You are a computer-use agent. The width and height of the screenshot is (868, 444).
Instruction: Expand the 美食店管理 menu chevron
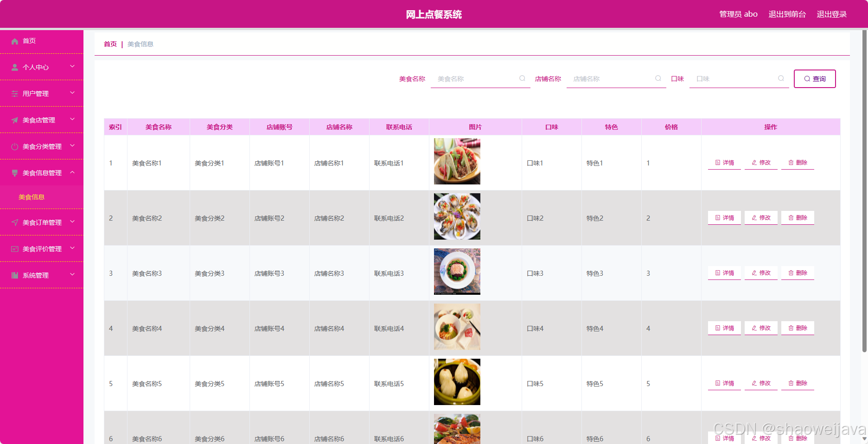point(72,119)
